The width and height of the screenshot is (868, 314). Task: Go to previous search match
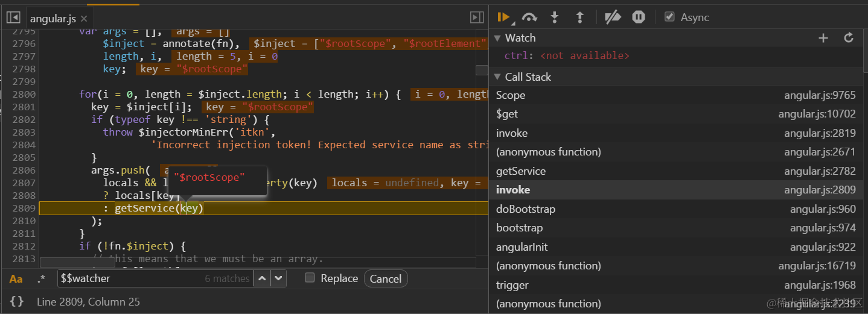tap(262, 278)
